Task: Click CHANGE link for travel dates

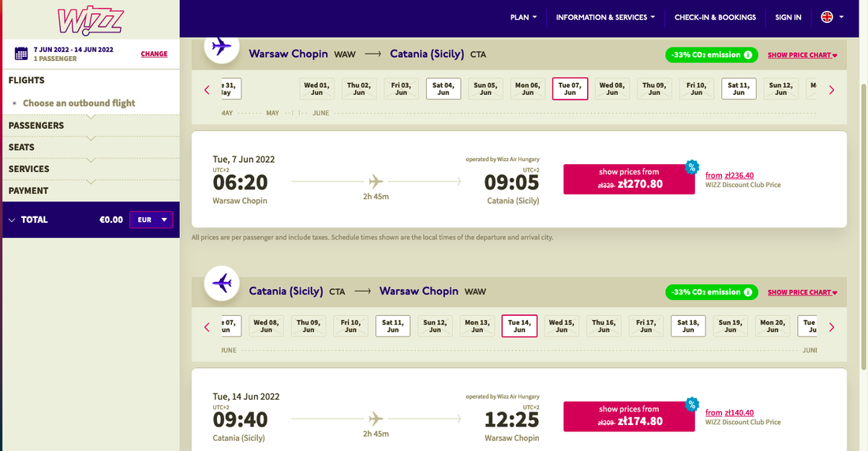Action: point(154,54)
